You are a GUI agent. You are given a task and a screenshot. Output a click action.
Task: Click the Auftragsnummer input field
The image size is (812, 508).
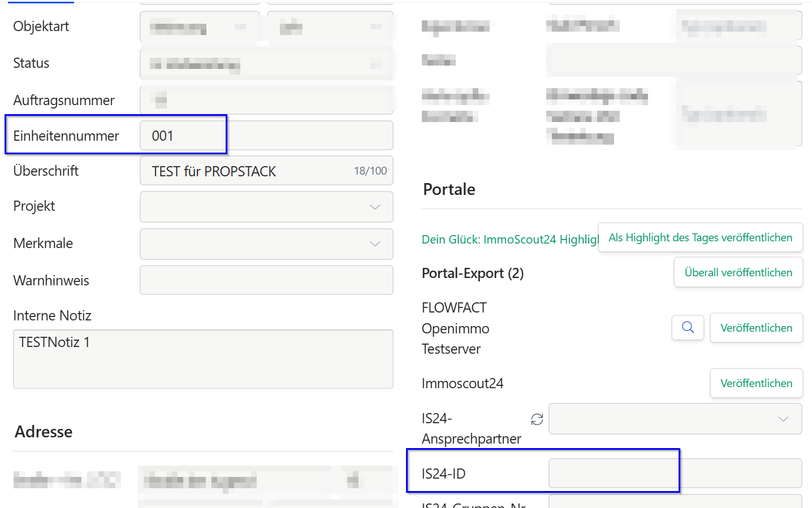[x=266, y=101]
